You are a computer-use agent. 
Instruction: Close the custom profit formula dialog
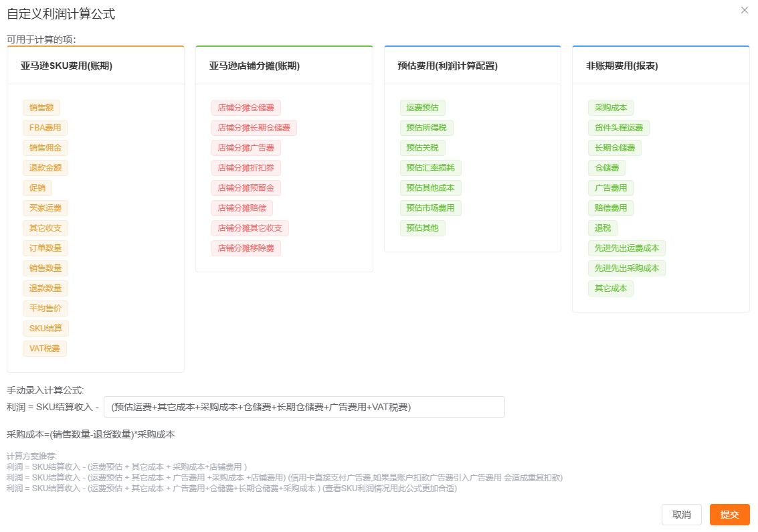pyautogui.click(x=744, y=10)
